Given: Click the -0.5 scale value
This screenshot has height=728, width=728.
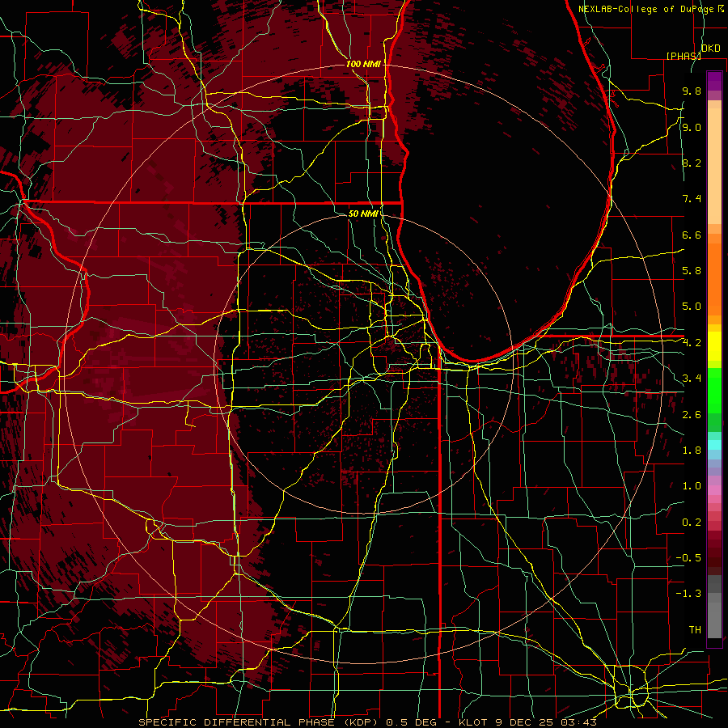Looking at the screenshot, I should coord(688,558).
